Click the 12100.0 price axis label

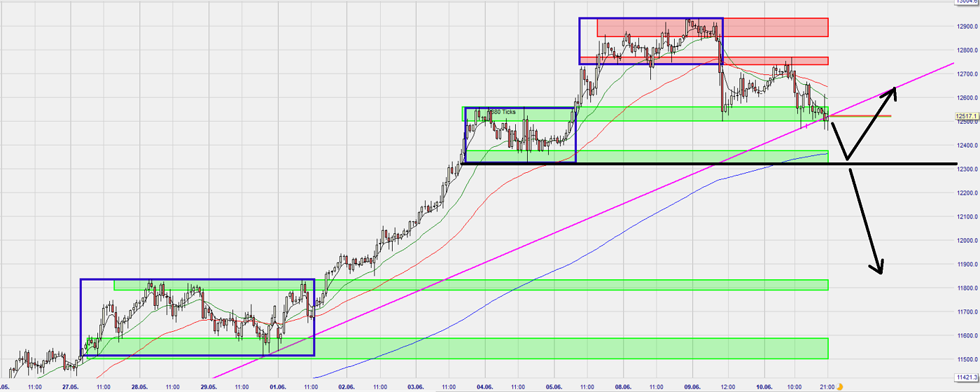coord(968,217)
